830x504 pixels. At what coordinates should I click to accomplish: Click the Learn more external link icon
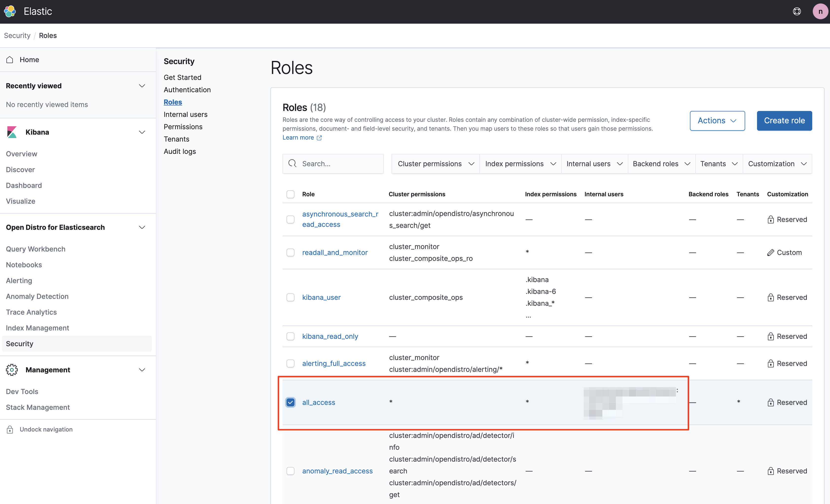tap(319, 138)
